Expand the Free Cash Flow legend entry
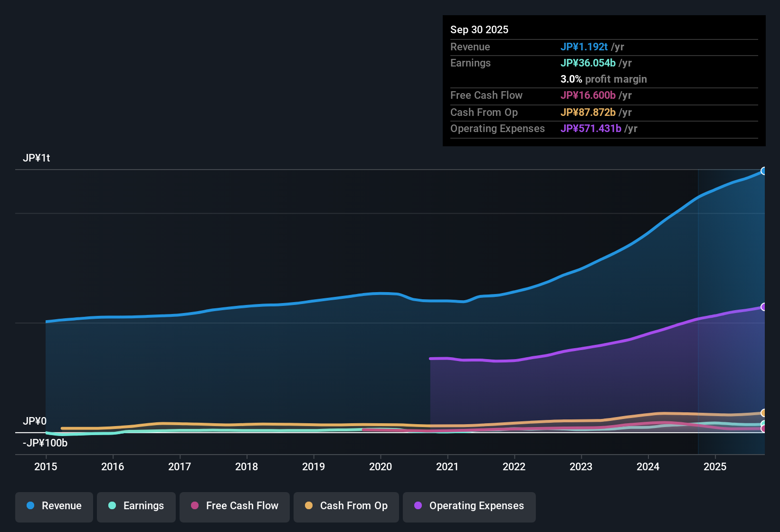Screen dimensions: 780x532 (x=234, y=506)
